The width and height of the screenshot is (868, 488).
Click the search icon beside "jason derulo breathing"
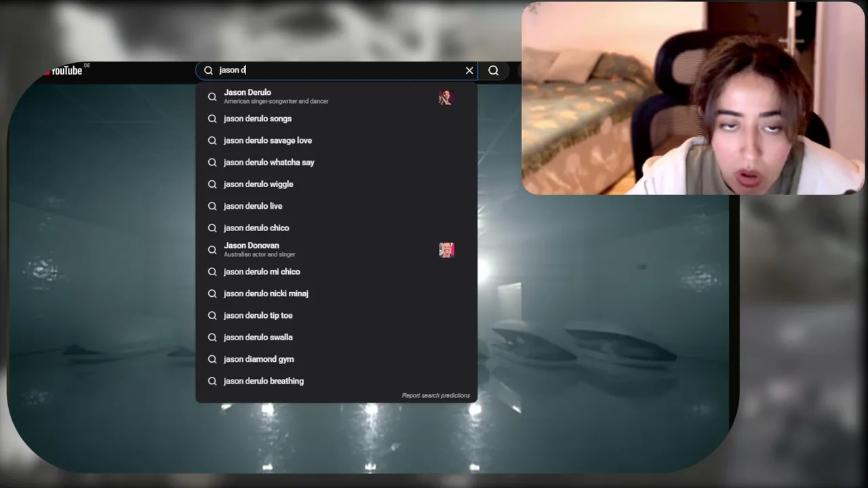pos(212,381)
